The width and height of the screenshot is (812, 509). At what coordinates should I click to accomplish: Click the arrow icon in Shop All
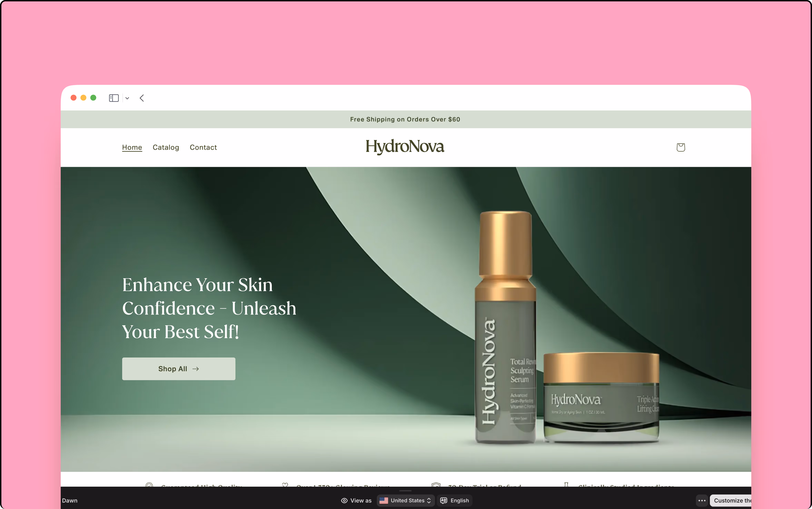(x=196, y=369)
